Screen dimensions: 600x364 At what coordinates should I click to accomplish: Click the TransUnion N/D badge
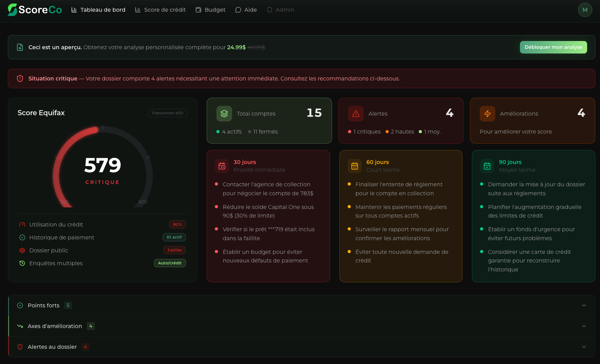(167, 113)
